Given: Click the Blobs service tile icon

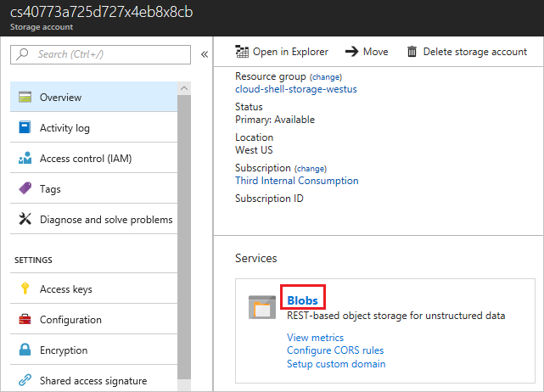Looking at the screenshot, I should click(262, 307).
